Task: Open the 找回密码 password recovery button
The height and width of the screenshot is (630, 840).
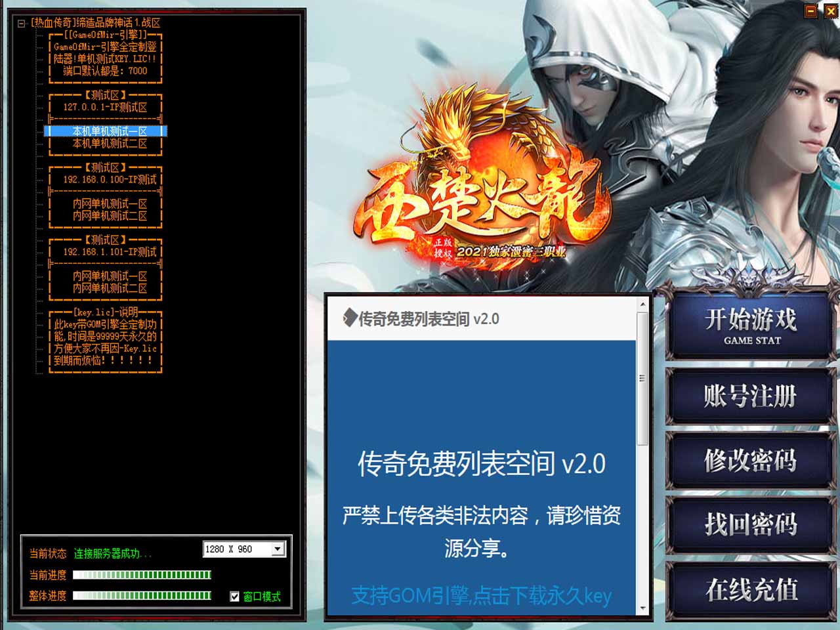Action: (x=751, y=524)
